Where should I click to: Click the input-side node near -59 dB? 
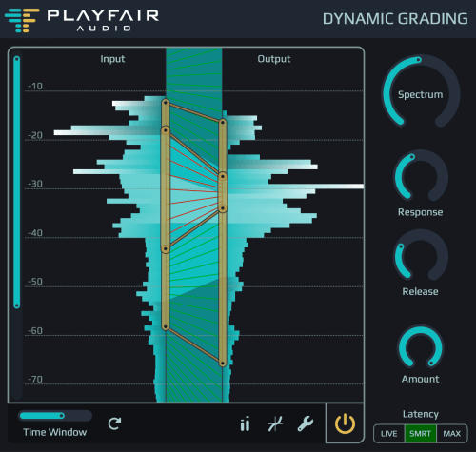(166, 326)
